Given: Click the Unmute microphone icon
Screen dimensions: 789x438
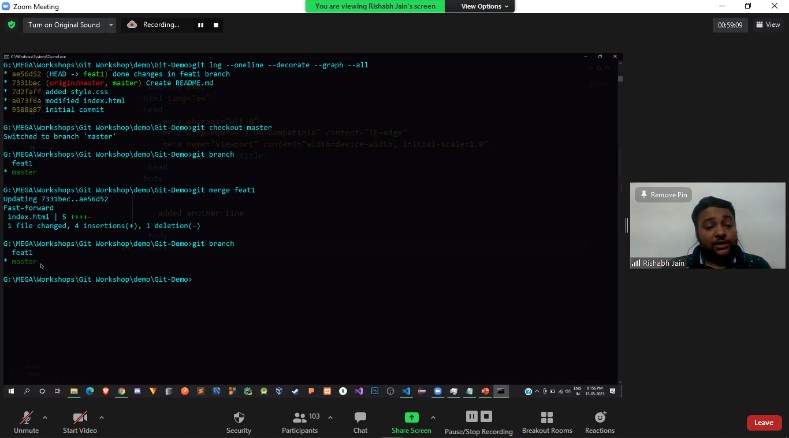Looking at the screenshot, I should click(26, 417).
